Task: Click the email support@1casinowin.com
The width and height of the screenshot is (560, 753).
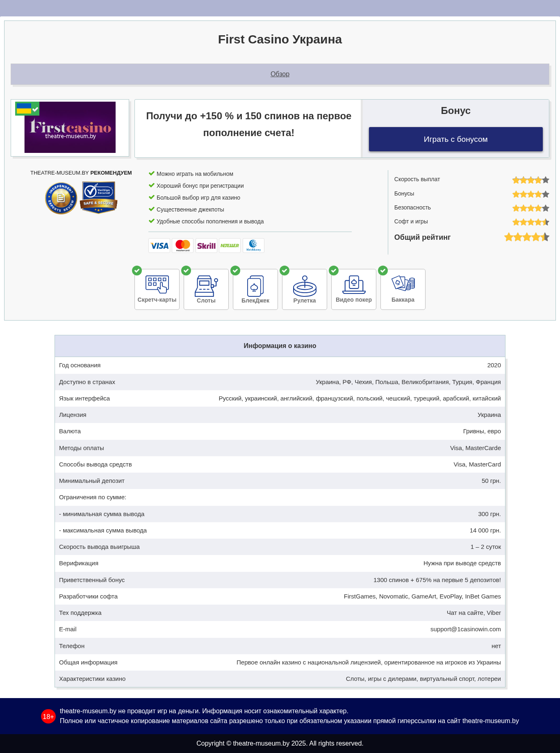Action: 466,629
